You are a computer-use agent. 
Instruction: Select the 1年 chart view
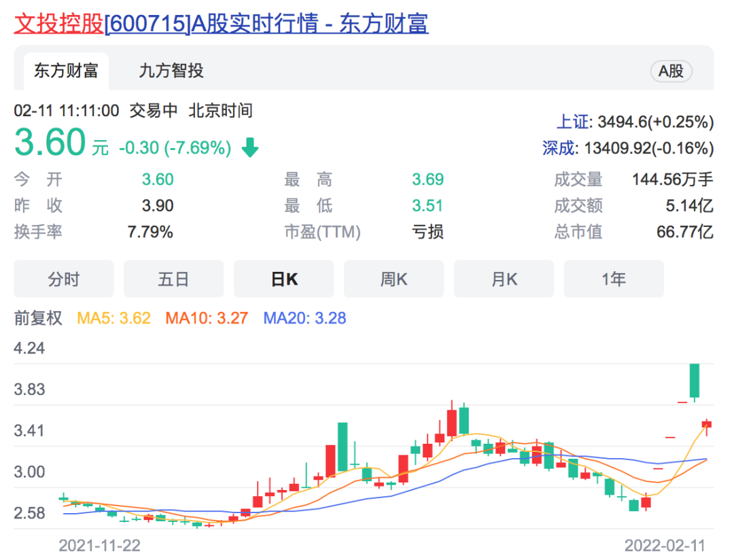[614, 279]
